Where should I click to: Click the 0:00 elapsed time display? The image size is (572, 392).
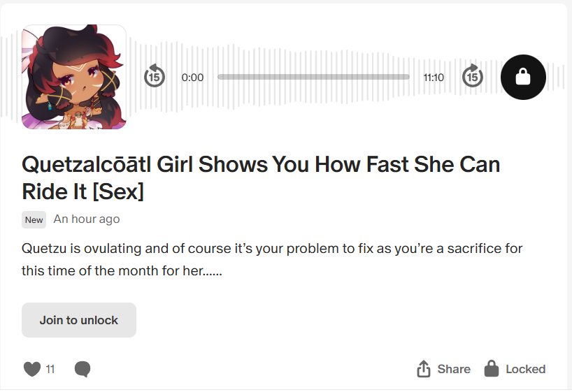coord(192,78)
